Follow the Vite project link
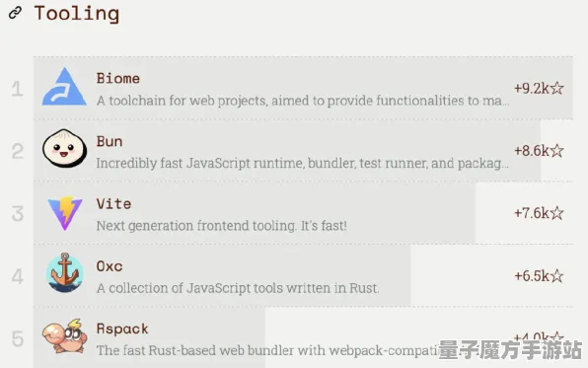 (114, 203)
